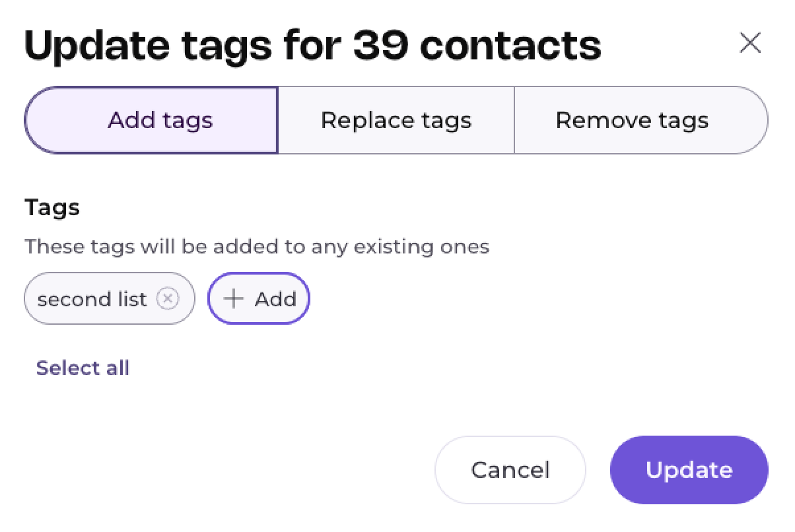The width and height of the screenshot is (795, 532).
Task: Click the word "Add" in the Add pill
Action: click(275, 299)
